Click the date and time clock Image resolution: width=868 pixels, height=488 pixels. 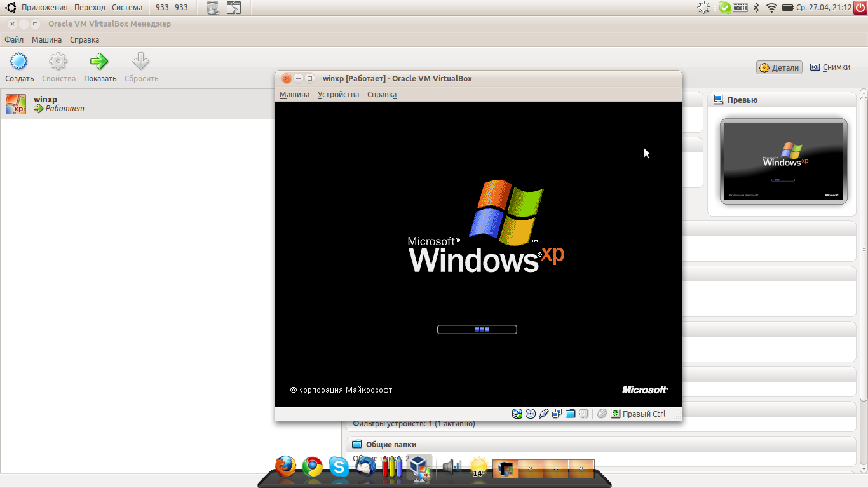(824, 8)
